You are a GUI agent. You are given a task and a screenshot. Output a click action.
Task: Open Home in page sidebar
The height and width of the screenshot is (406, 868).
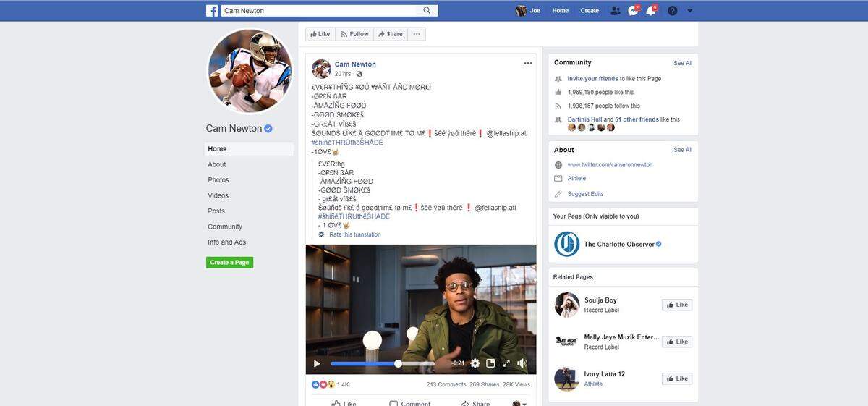(249, 149)
